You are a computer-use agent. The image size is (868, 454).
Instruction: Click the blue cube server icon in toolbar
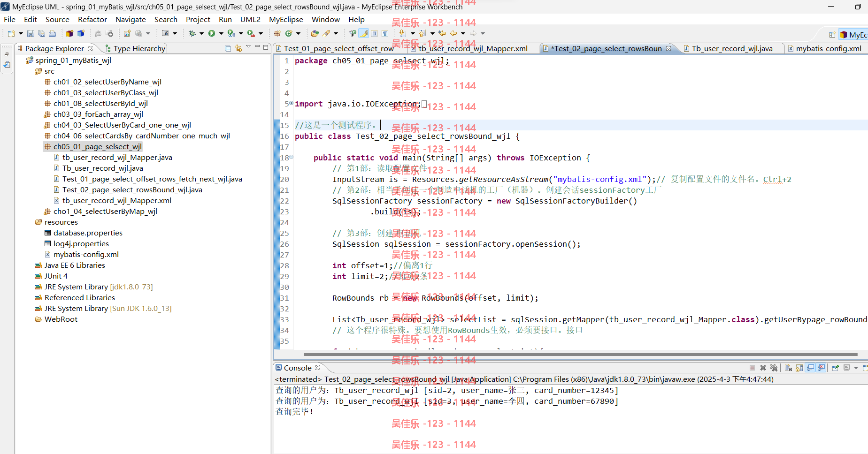(x=81, y=33)
